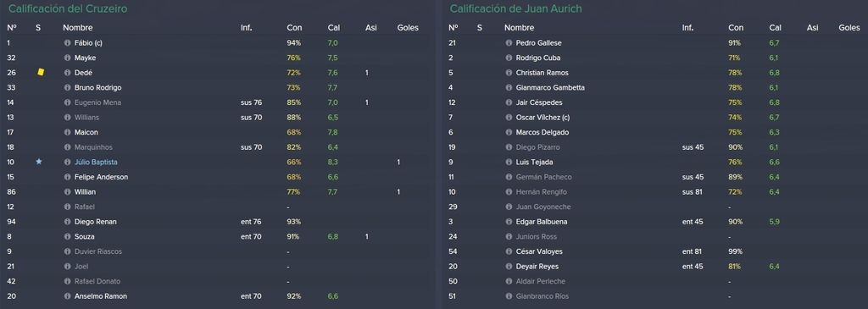Screen dimensions: 868x309
Task: Open player Willian's profile link
Action: (86, 192)
